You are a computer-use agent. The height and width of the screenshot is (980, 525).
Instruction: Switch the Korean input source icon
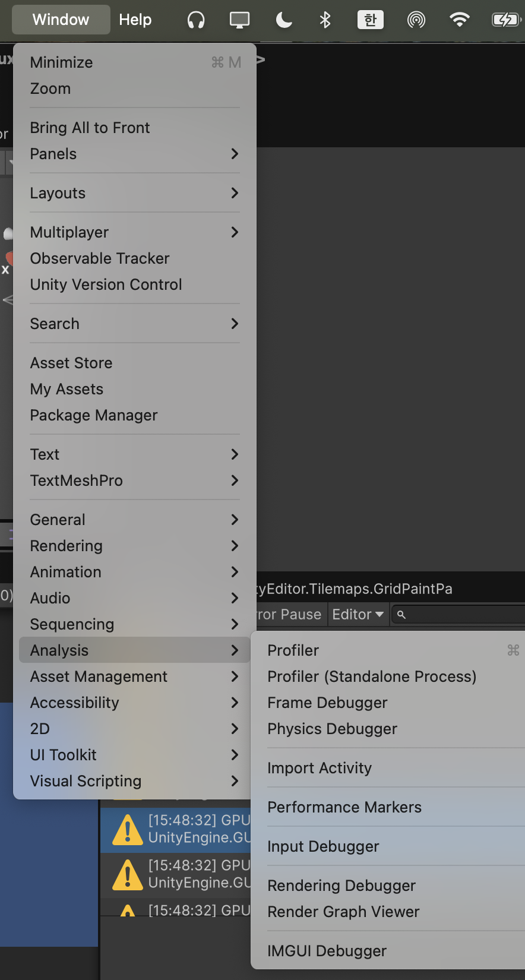(x=371, y=20)
